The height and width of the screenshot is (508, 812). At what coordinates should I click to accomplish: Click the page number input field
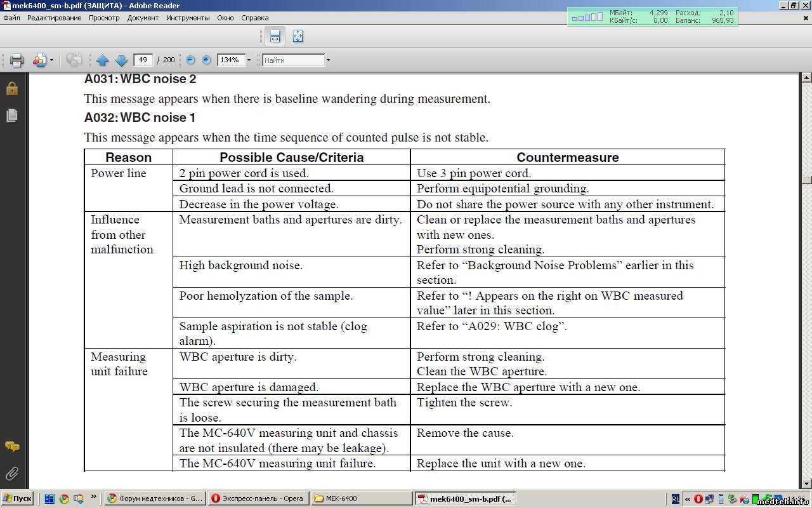click(143, 60)
